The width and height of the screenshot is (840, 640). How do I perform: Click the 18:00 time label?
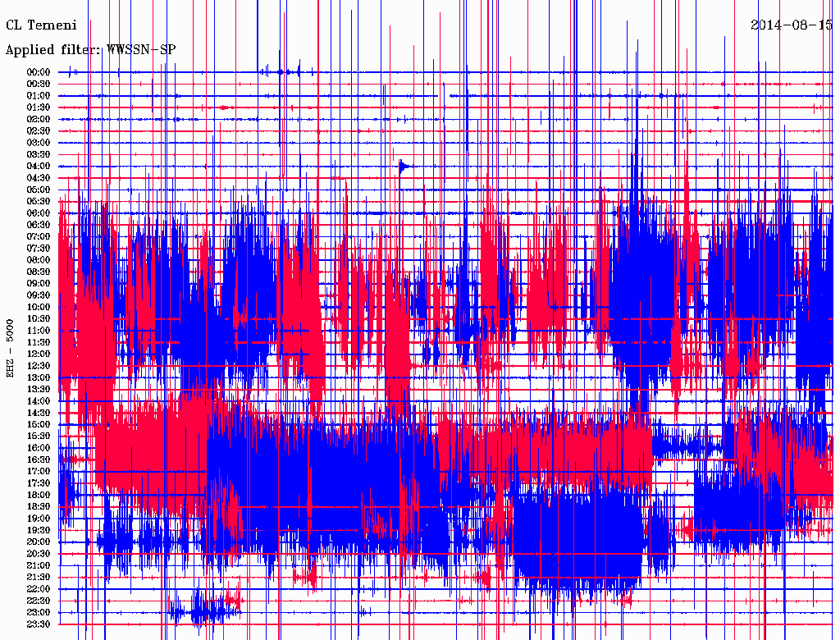(x=39, y=495)
